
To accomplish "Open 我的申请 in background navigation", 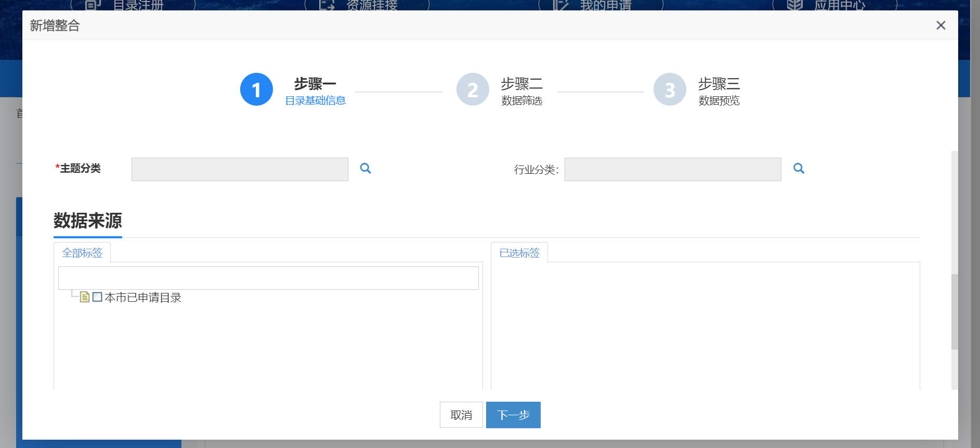I will (x=601, y=5).
